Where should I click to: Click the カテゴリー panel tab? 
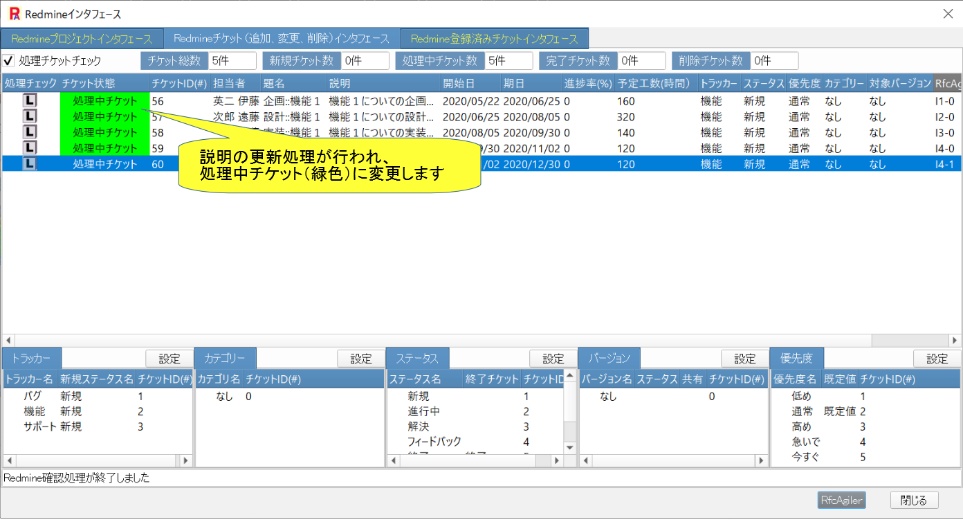(225, 358)
